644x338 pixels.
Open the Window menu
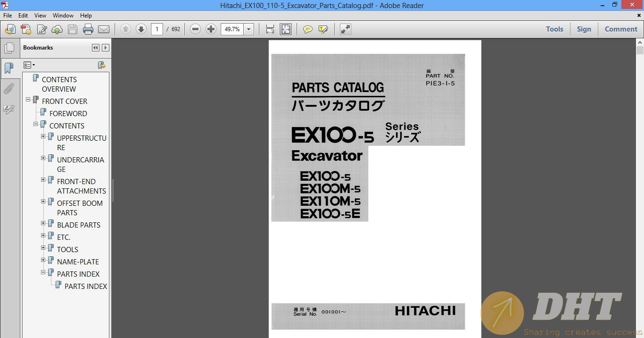[x=63, y=16]
